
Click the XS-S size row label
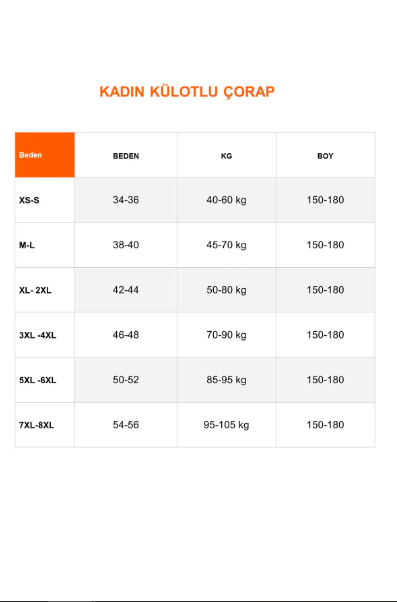29,200
